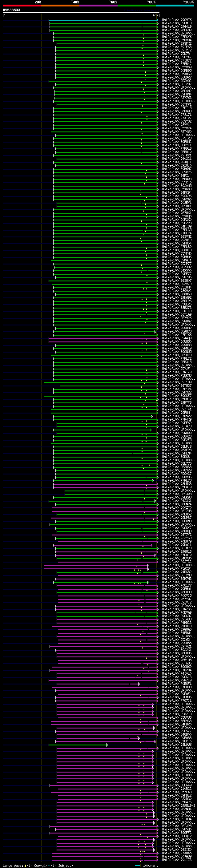The image size is (197, 868).
Task: Click the =100char. scale label
Action: [x=149, y=865]
